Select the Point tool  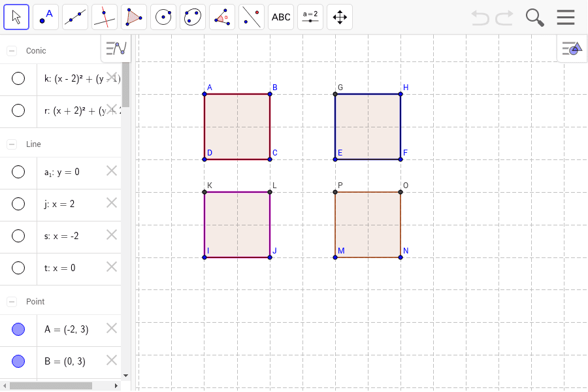click(x=46, y=17)
